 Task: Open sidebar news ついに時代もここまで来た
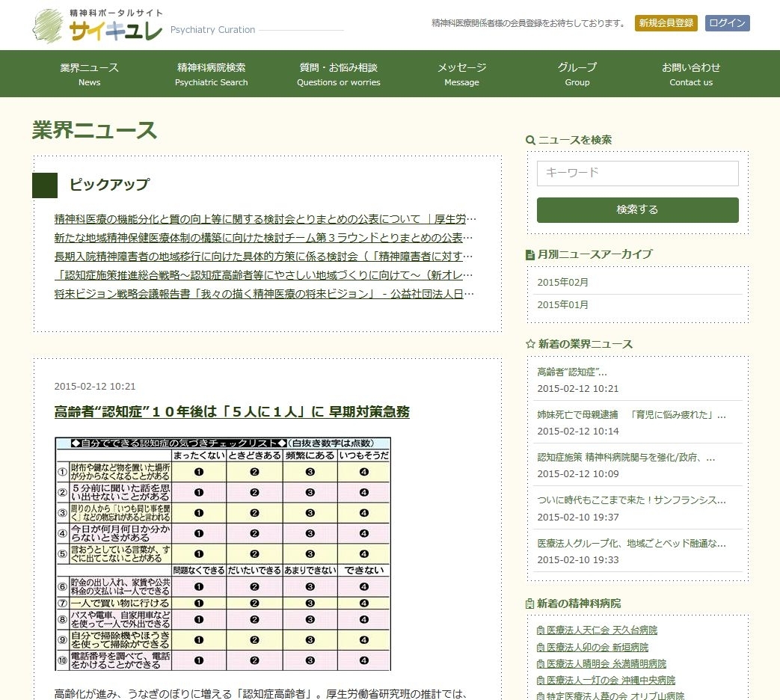631,500
